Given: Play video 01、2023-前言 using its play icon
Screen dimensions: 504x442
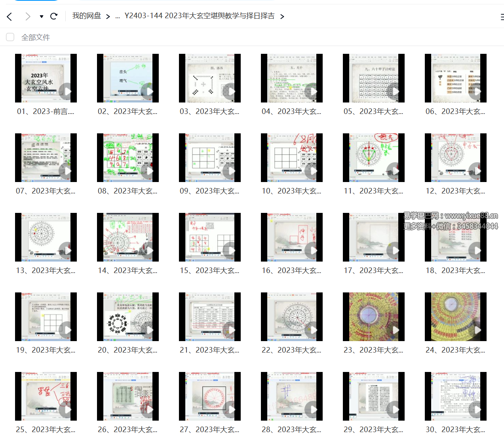Looking at the screenshot, I should 67,91.
